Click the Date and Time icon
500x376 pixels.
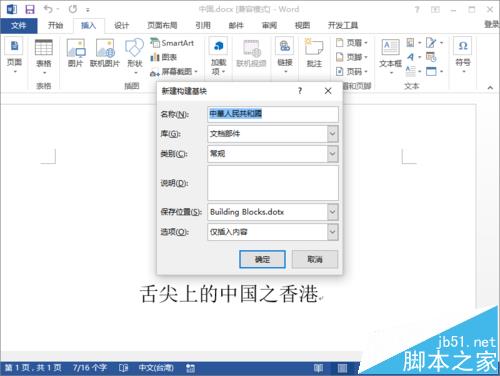coord(431,57)
